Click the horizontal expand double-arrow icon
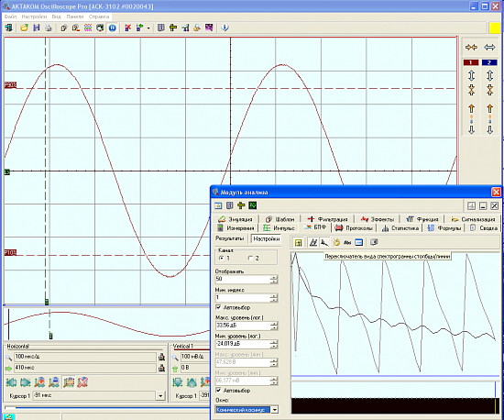This screenshot has height=420, width=504. pyautogui.click(x=489, y=48)
